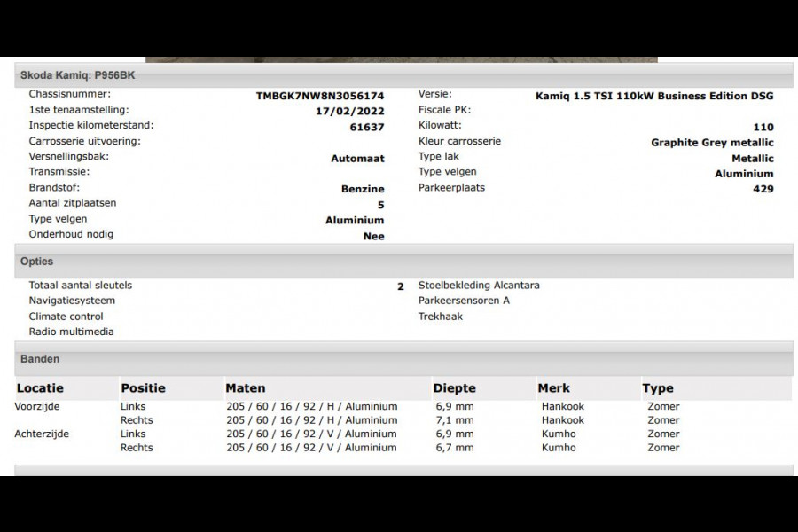Click the Inspectie kilometerstand label
Image resolution: width=798 pixels, height=532 pixels.
91,125
